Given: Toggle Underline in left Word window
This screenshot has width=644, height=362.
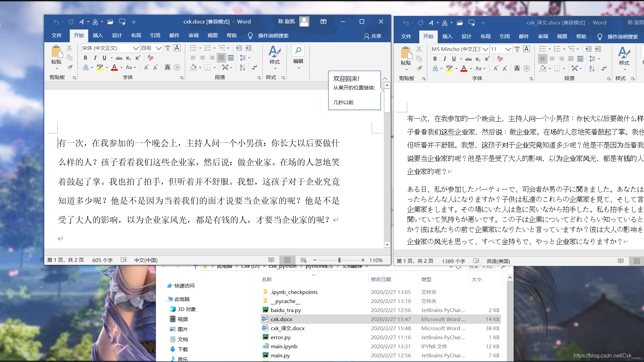Looking at the screenshot, I should tap(104, 58).
